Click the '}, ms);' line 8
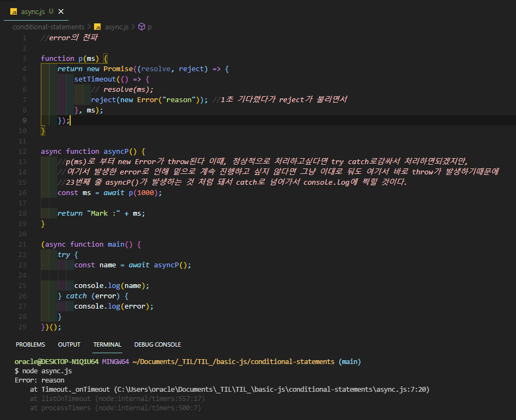Viewport: 516px width, 420px height. [x=89, y=110]
